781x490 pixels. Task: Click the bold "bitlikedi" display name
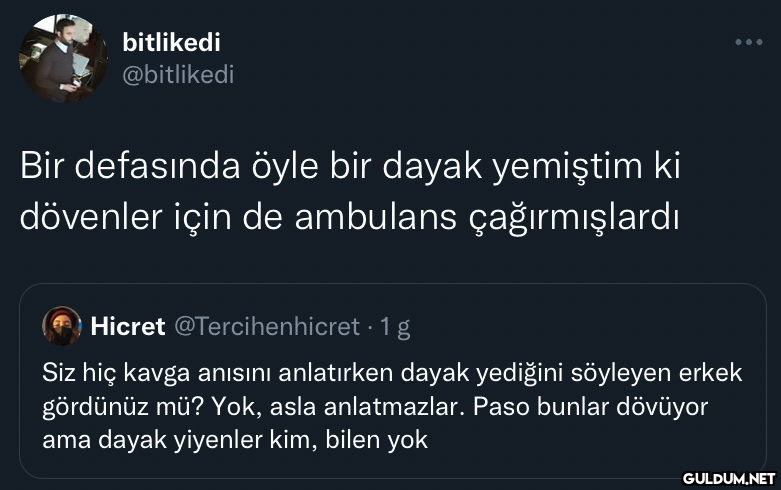point(171,42)
